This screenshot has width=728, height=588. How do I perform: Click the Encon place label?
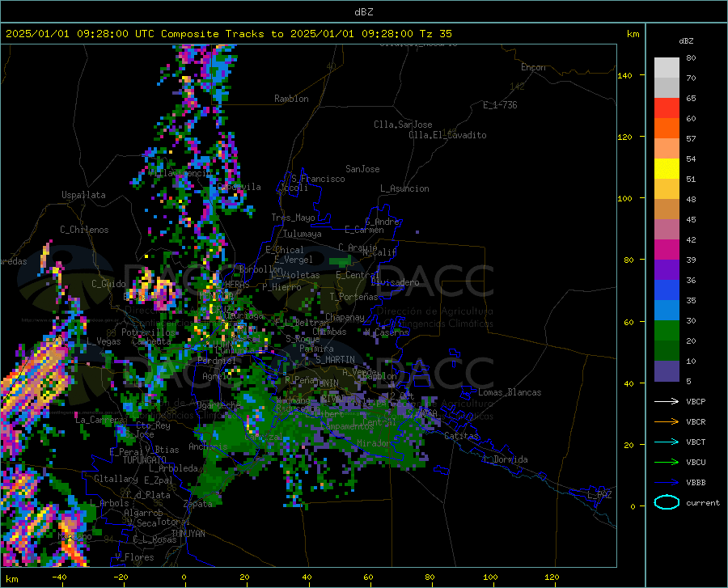(533, 67)
